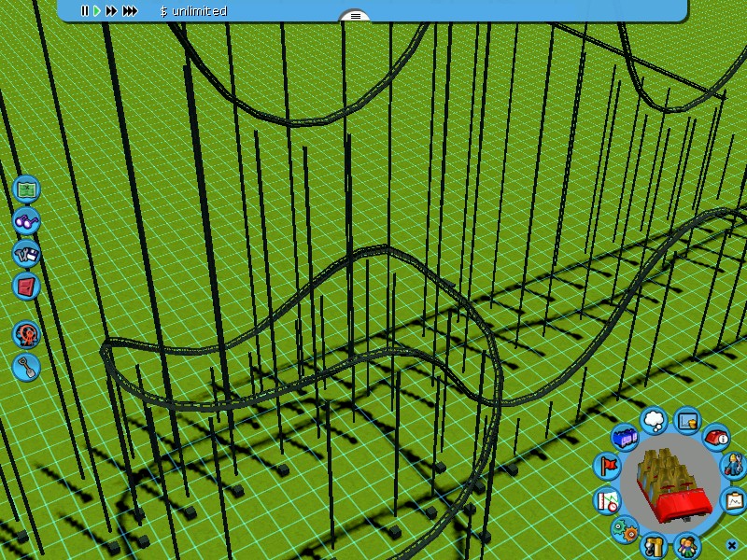Set game speed to double fast-forward
The width and height of the screenshot is (747, 560).
pyautogui.click(x=111, y=10)
